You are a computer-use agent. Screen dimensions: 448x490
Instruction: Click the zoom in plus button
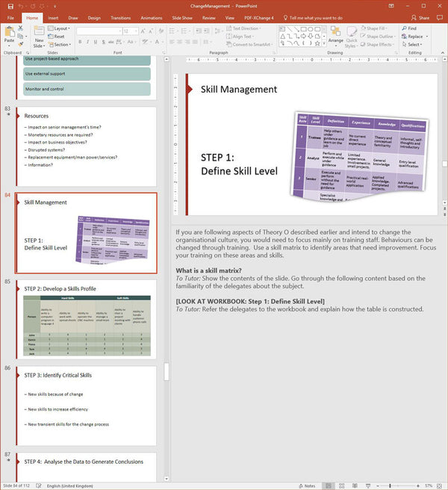[x=418, y=486]
